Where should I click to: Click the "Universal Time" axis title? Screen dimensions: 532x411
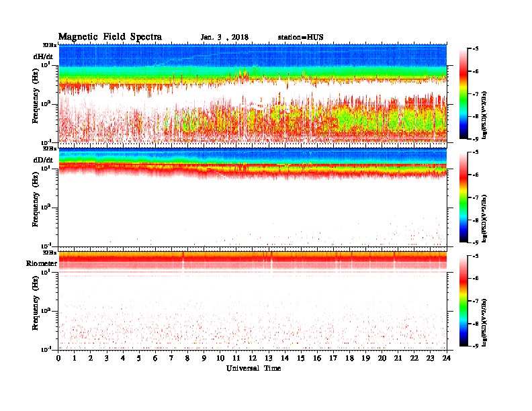(x=253, y=368)
